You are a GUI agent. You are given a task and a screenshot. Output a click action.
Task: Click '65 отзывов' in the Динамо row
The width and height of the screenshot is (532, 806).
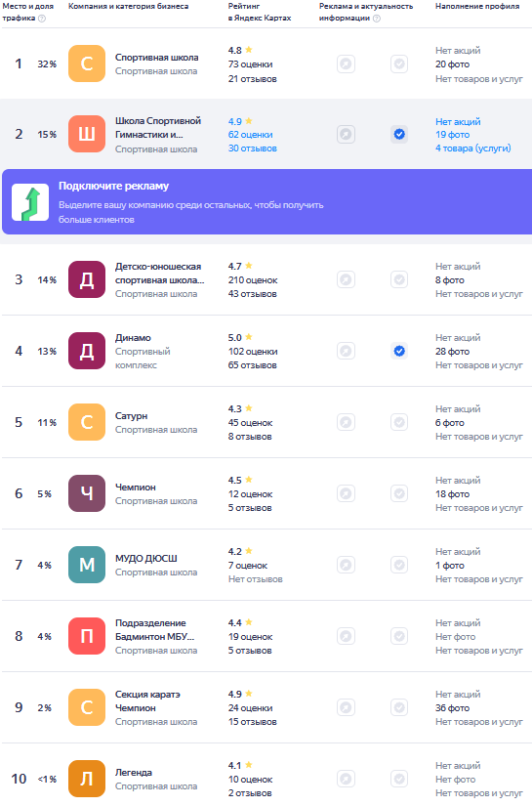[x=253, y=365]
